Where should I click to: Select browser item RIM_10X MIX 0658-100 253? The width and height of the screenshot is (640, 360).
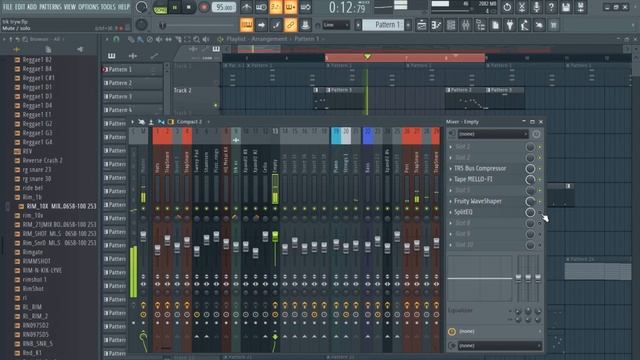pos(62,207)
